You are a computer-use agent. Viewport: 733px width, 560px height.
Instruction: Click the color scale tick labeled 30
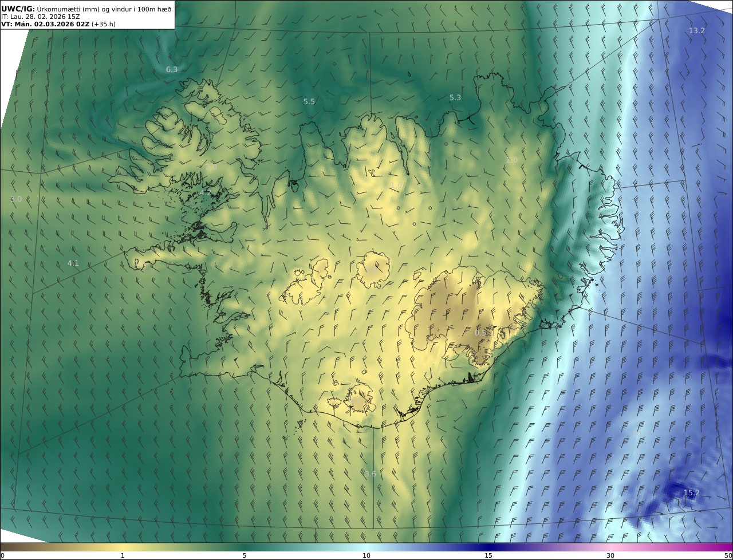610,556
